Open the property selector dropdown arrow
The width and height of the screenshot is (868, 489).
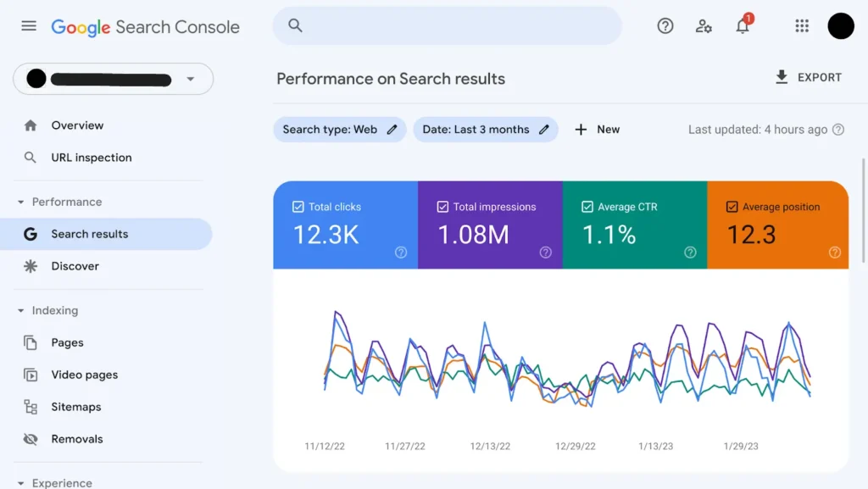pyautogui.click(x=191, y=79)
